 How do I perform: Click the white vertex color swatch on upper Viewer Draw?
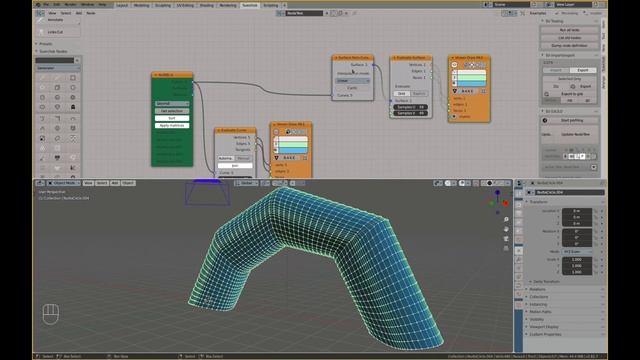pos(472,72)
